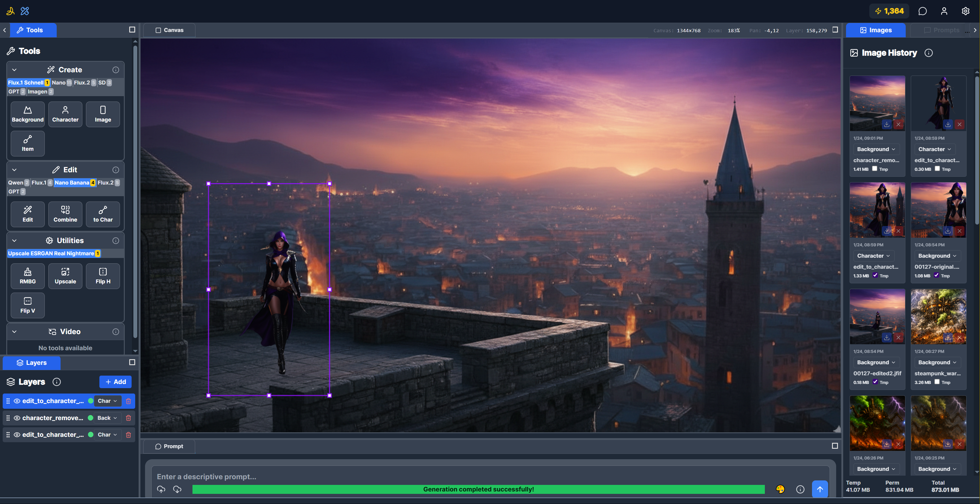Switch to the Canvas tab
This screenshot has width=980, height=504.
coord(169,30)
